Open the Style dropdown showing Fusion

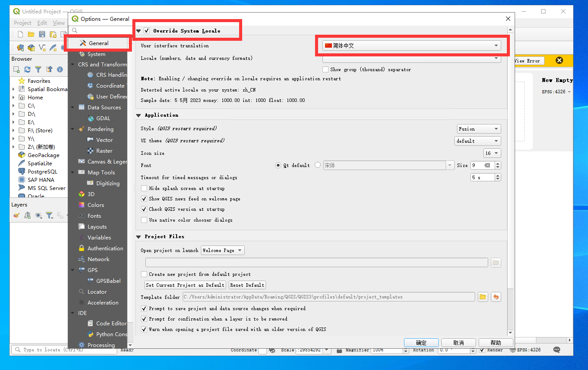pyautogui.click(x=479, y=129)
